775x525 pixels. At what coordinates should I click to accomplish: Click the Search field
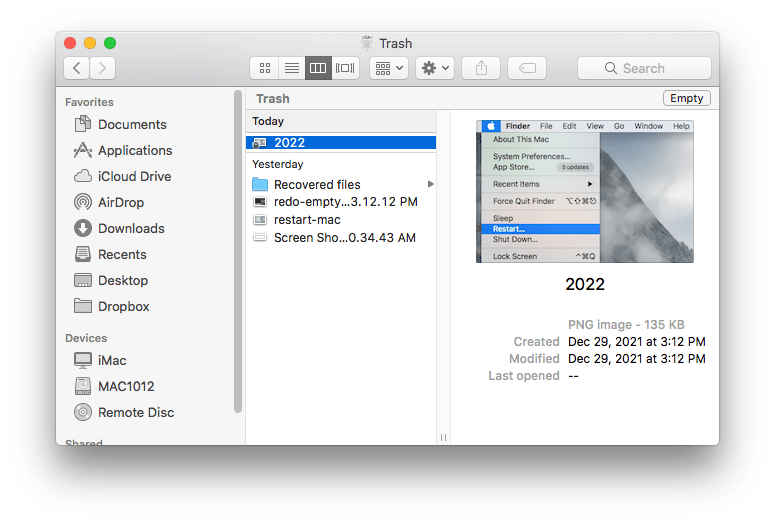(x=644, y=68)
